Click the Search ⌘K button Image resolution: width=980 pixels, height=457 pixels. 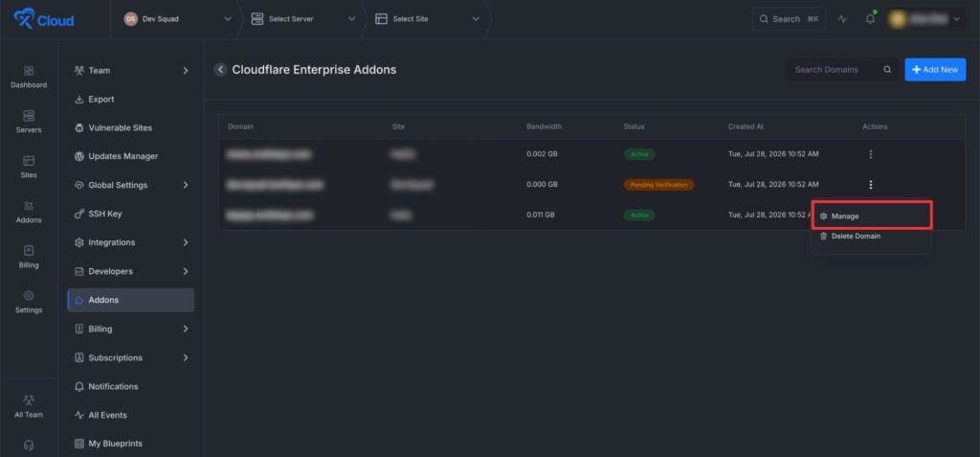pos(789,19)
